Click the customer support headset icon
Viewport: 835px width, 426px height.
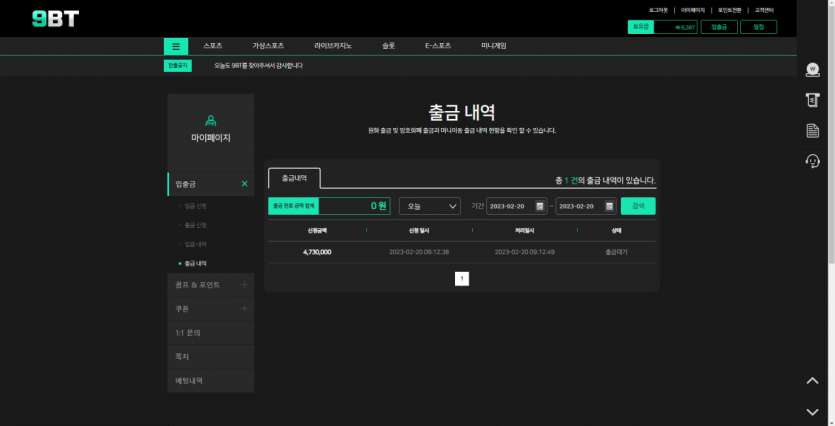[x=813, y=161]
